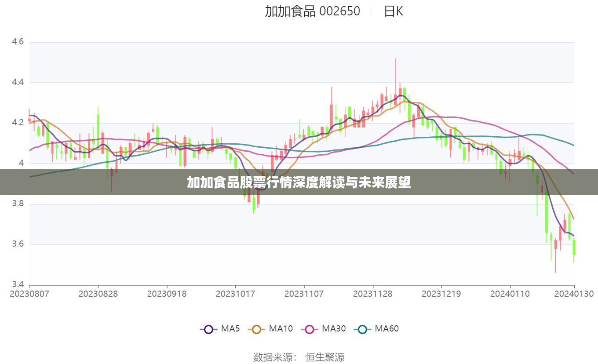This screenshot has height=364, width=598.
Task: Click the x-axis date label 20240130
Action: (574, 294)
